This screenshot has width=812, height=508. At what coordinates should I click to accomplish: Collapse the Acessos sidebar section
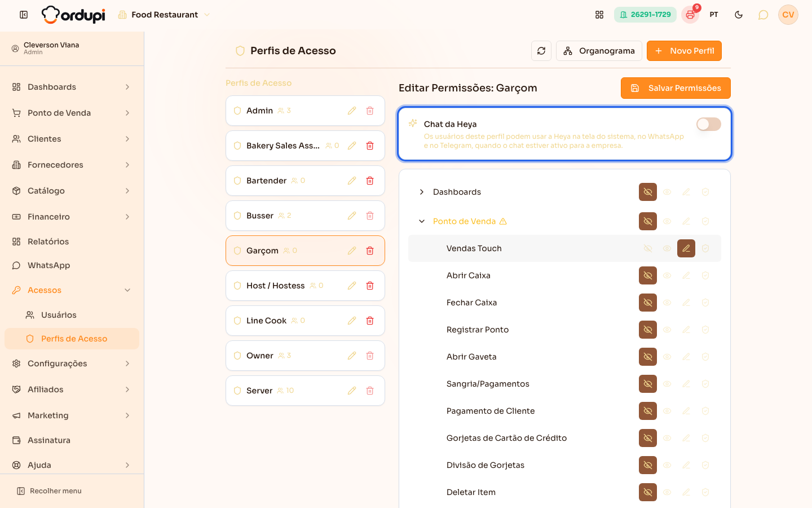coord(72,290)
